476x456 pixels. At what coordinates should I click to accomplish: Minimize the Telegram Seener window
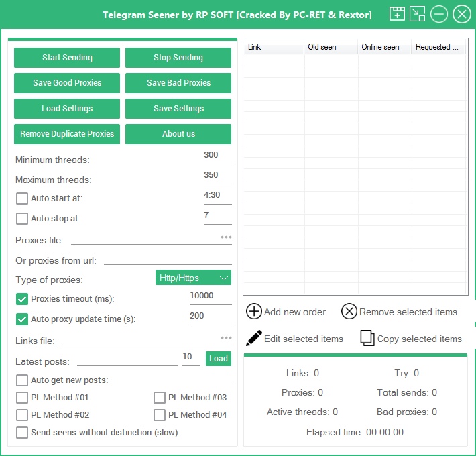pyautogui.click(x=439, y=14)
